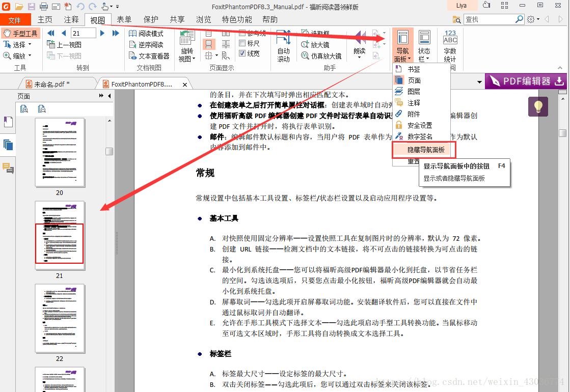Select the Hand tool (手型工具)
Image resolution: width=570 pixels, height=392 pixels.
[20, 34]
